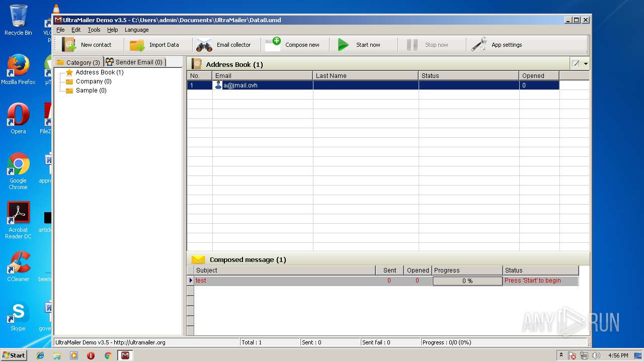Click the Import Data toolbar button
The height and width of the screenshot is (362, 644).
154,45
